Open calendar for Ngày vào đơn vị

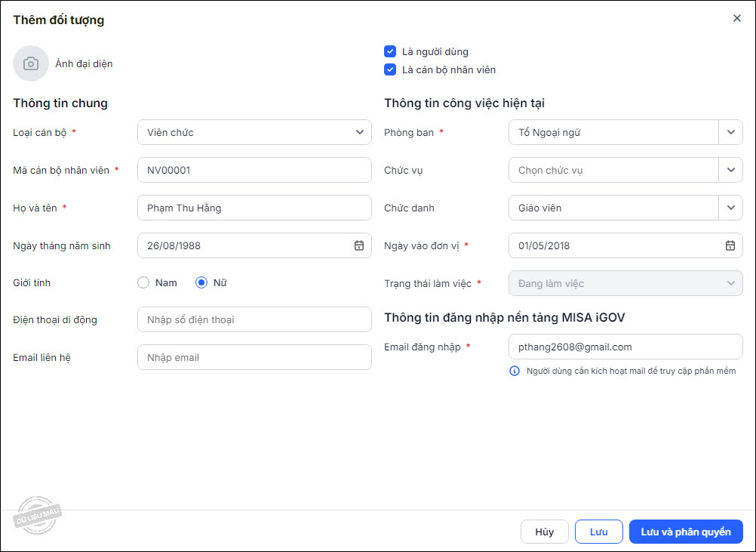click(x=730, y=245)
